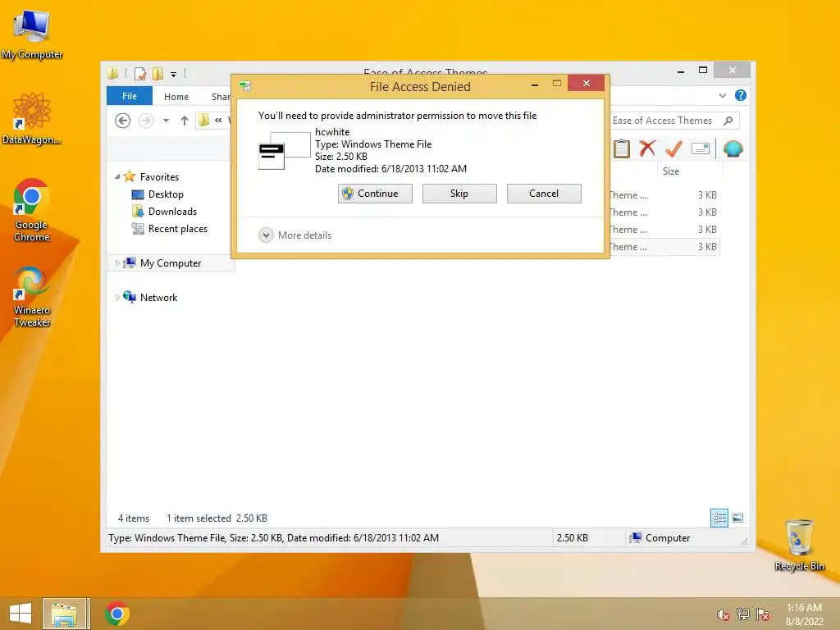Open the File tab in Explorer
This screenshot has width=840, height=630.
(x=130, y=96)
